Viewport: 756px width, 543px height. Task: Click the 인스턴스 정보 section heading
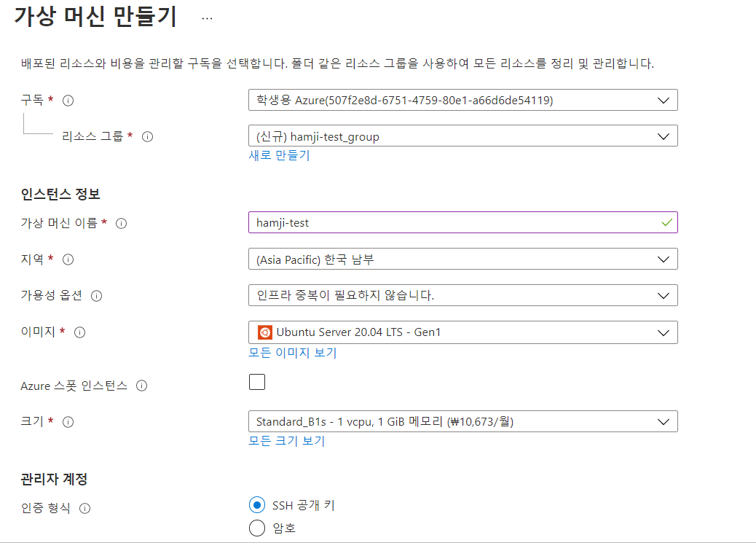60,195
